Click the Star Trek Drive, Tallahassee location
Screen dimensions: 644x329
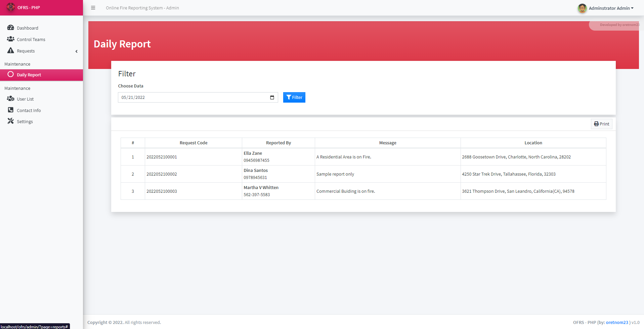tap(509, 174)
